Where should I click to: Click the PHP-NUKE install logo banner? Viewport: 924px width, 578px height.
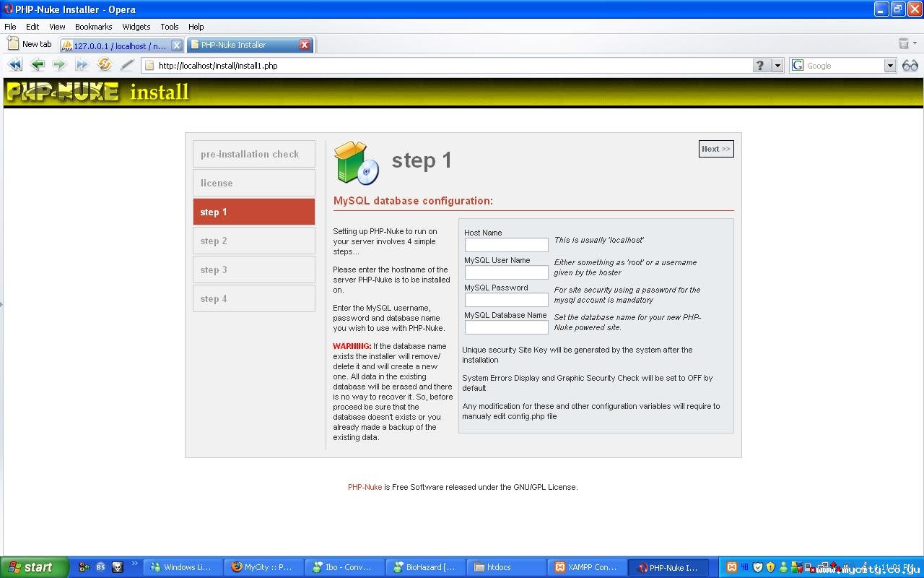pos(97,92)
